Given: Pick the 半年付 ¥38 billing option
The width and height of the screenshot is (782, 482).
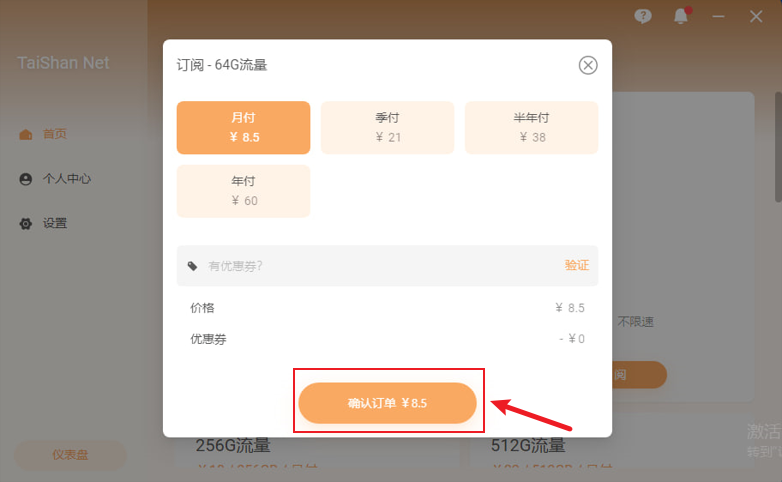Looking at the screenshot, I should click(x=531, y=127).
